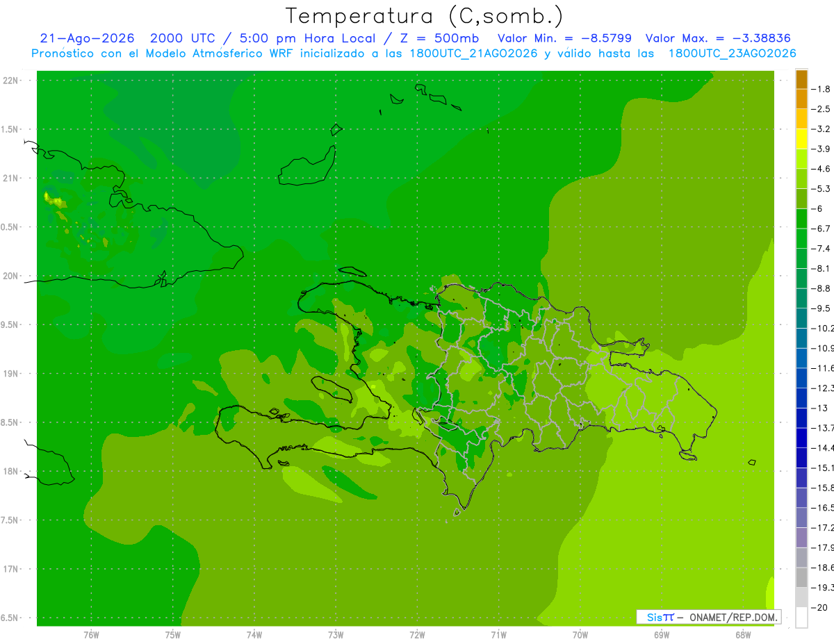Click the yellow hot spot over eastern Cuba
This screenshot has height=644, width=834.
click(54, 200)
